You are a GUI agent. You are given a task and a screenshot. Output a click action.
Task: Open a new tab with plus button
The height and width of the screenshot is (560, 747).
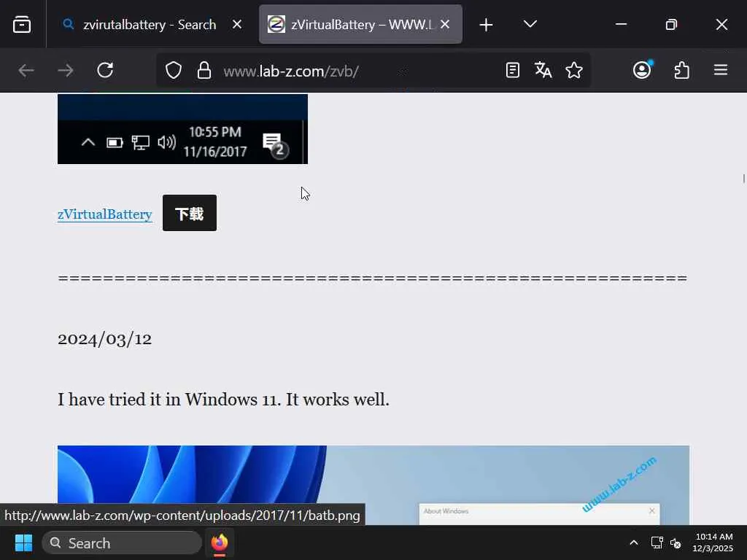tap(486, 25)
